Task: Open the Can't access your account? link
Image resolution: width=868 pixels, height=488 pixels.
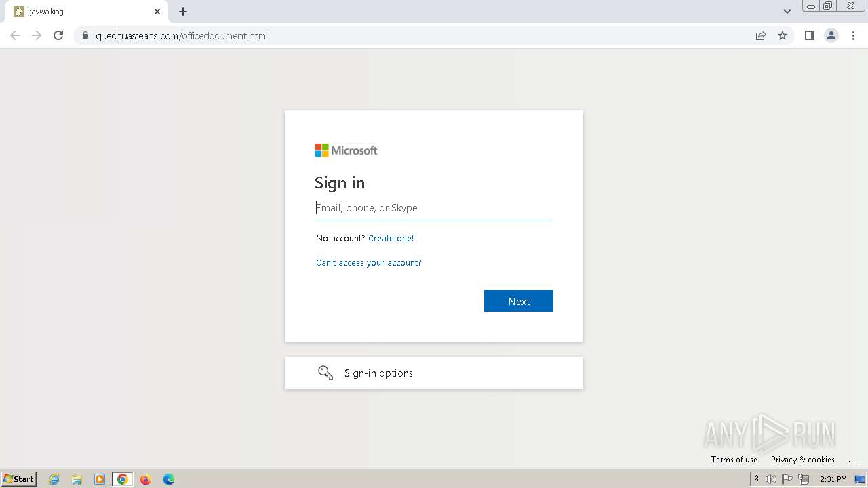Action: pos(369,263)
